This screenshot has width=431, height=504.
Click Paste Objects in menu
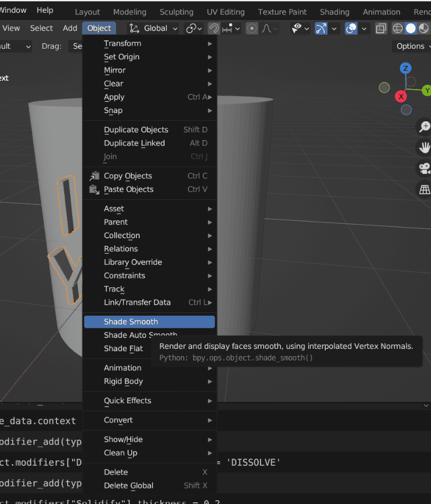pos(150,189)
